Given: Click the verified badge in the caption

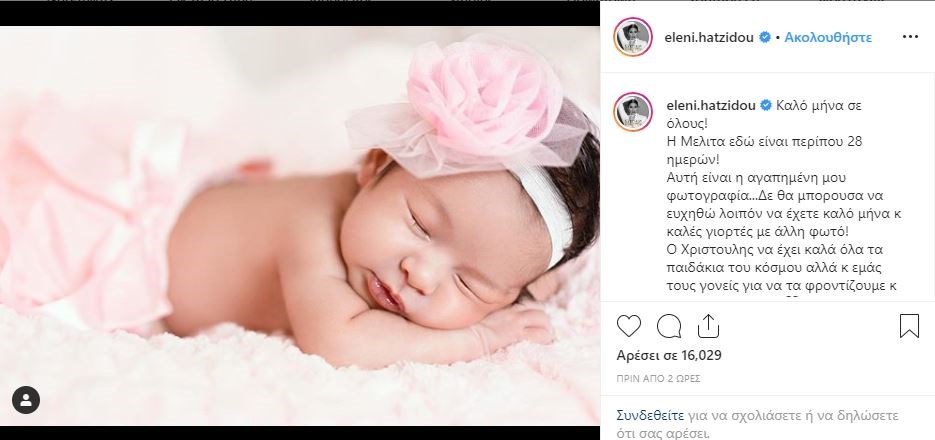Looking at the screenshot, I should point(765,106).
